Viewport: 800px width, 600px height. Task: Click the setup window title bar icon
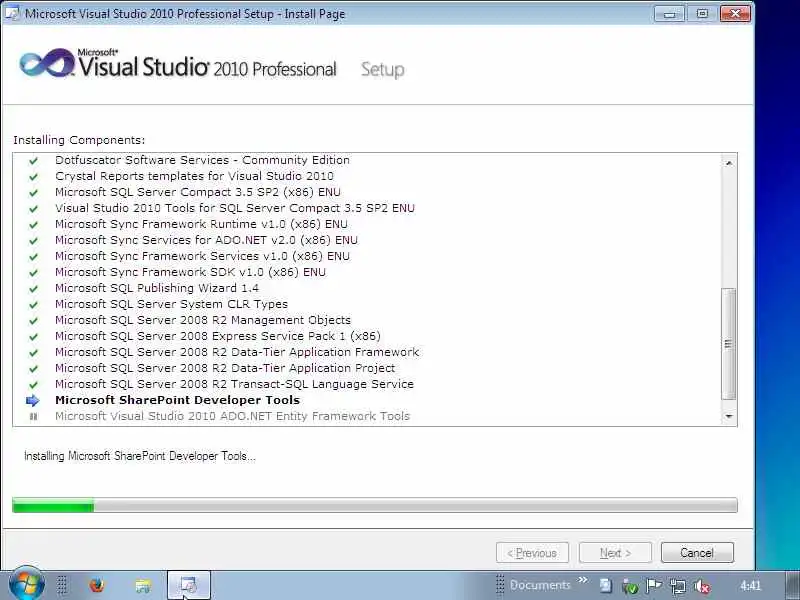(x=12, y=13)
